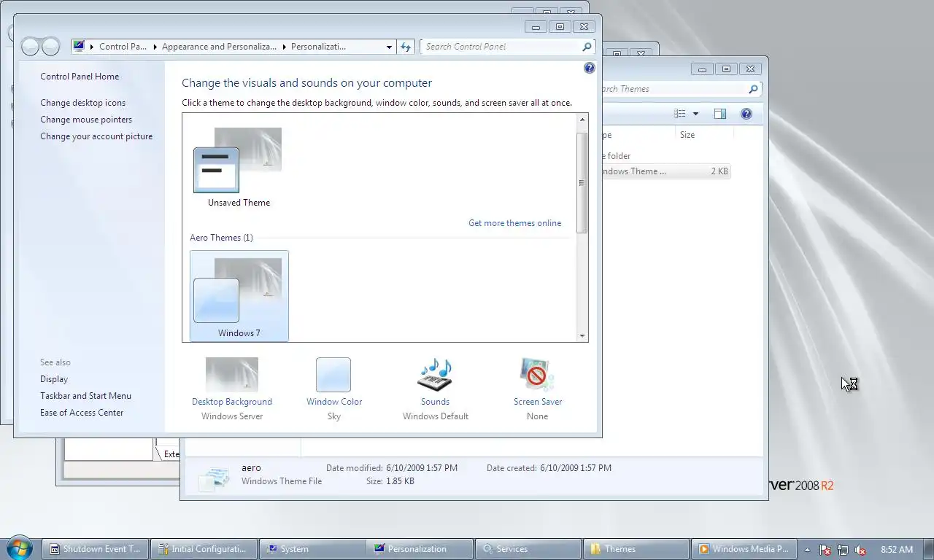Click Change your account picture link
Image resolution: width=934 pixels, height=560 pixels.
click(96, 136)
